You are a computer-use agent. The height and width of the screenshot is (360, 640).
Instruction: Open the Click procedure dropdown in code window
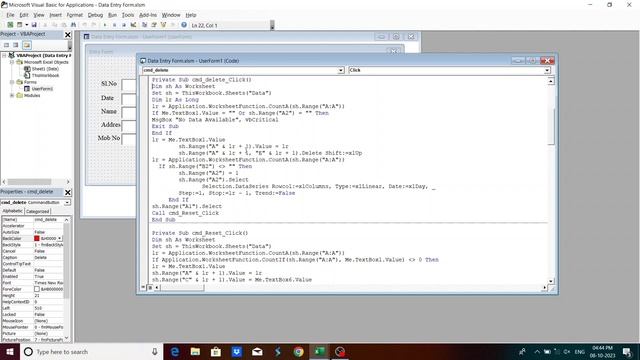coord(547,71)
